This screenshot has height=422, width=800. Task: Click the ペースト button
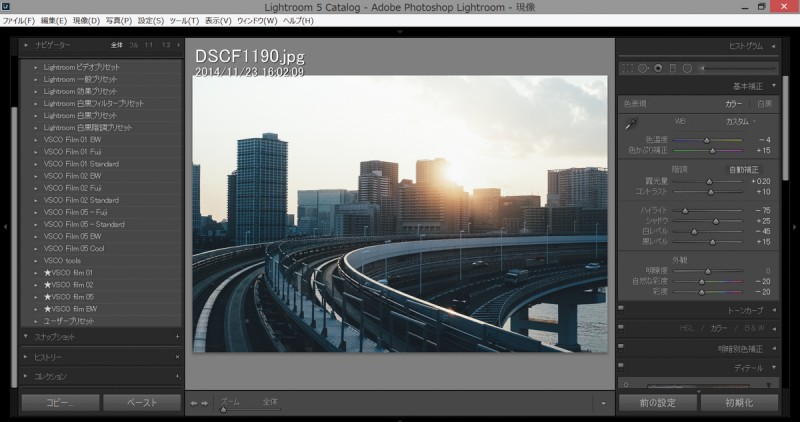pos(142,403)
